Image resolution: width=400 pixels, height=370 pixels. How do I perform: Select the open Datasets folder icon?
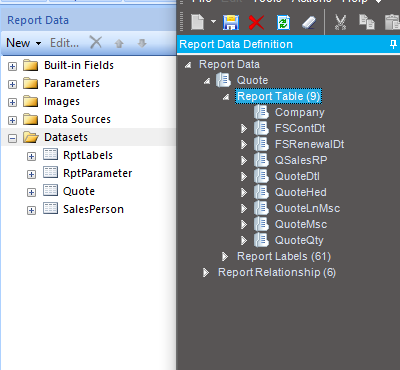[31, 137]
